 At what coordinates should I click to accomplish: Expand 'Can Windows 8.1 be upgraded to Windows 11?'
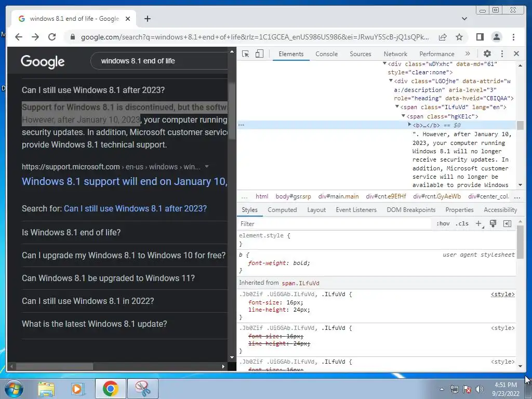(x=125, y=278)
